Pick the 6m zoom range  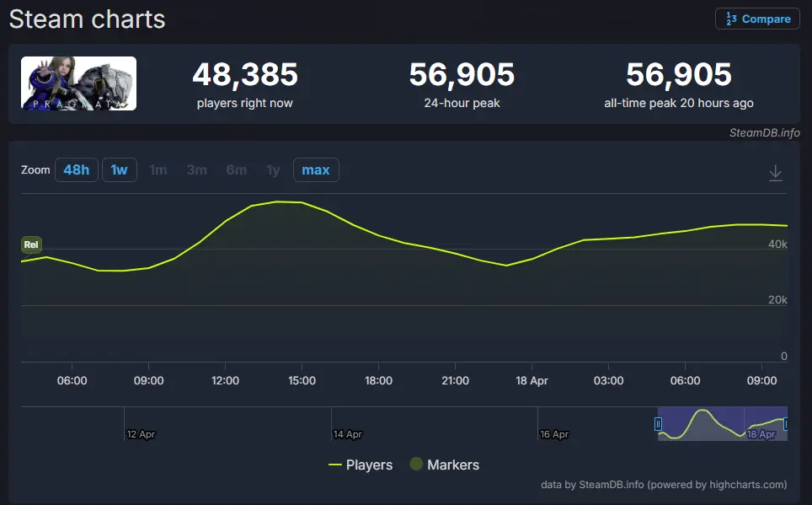[x=236, y=170]
